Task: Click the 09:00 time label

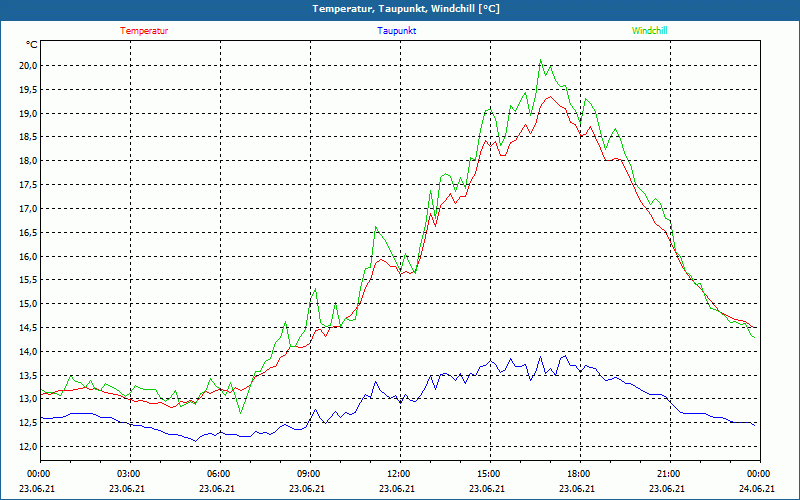Action: (311, 474)
